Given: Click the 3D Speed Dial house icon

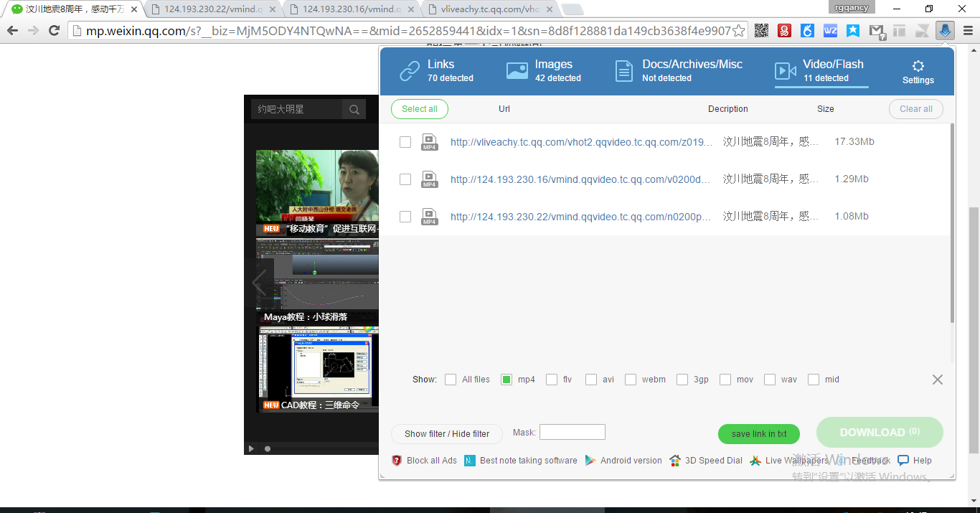Looking at the screenshot, I should (x=675, y=461).
